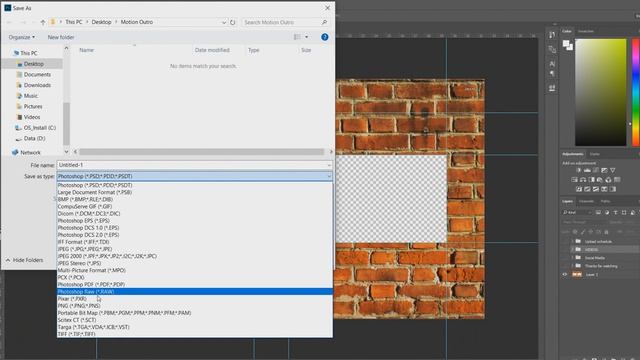Filter layers by adjustment layers icon
640x360 pixels.
607,213
